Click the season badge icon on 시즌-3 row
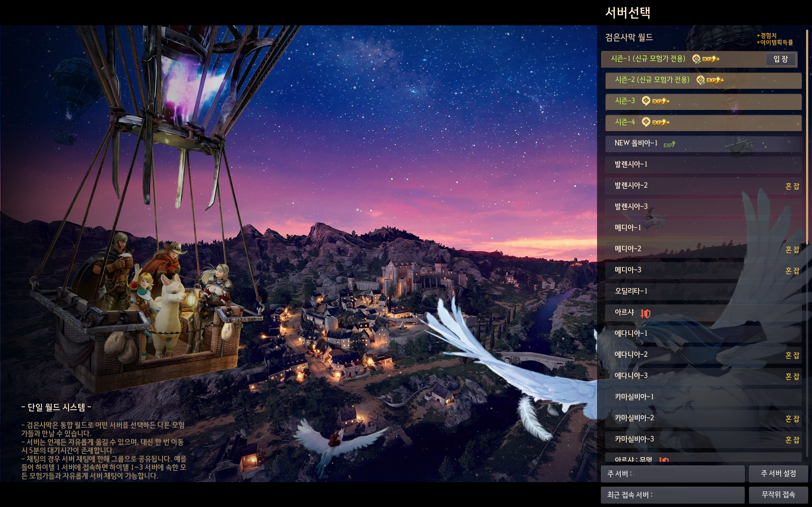 point(646,101)
